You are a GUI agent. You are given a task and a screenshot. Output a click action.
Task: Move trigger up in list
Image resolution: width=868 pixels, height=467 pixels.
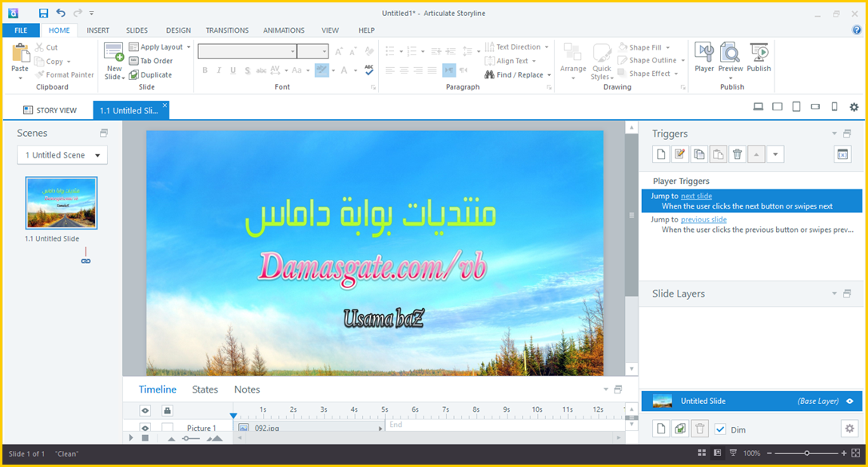756,154
